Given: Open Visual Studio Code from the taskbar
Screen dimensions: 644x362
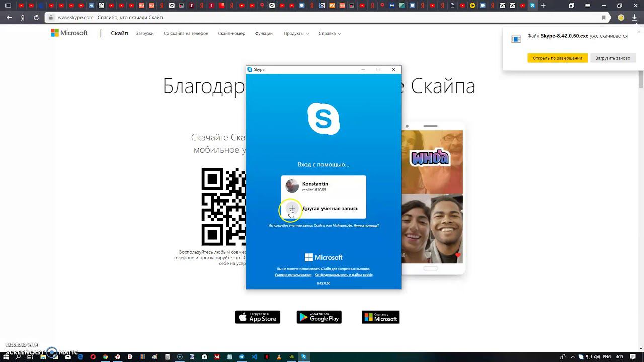Looking at the screenshot, I should [x=254, y=357].
